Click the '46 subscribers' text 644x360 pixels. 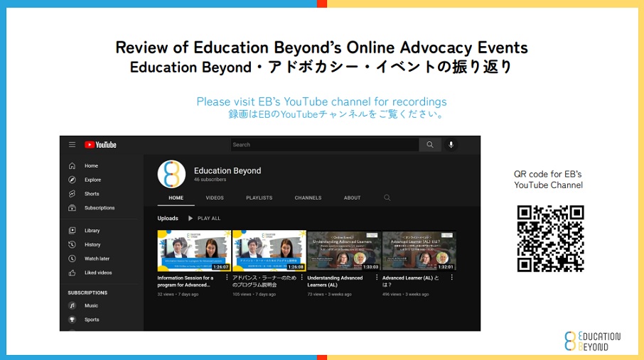[210, 180]
